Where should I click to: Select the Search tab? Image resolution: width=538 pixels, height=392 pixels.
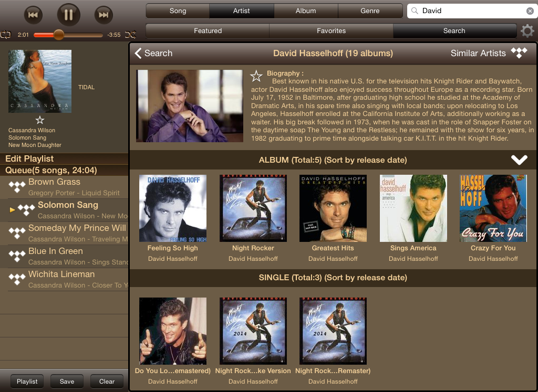tap(454, 31)
